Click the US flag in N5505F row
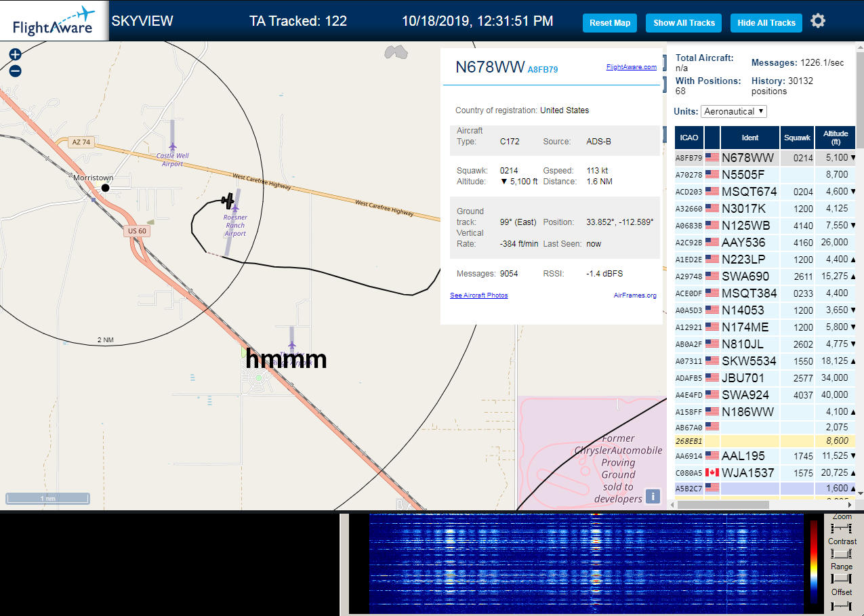 point(712,174)
